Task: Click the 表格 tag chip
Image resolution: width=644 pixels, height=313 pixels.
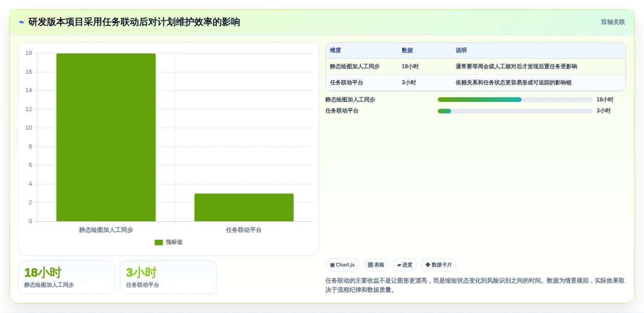Action: pos(376,265)
